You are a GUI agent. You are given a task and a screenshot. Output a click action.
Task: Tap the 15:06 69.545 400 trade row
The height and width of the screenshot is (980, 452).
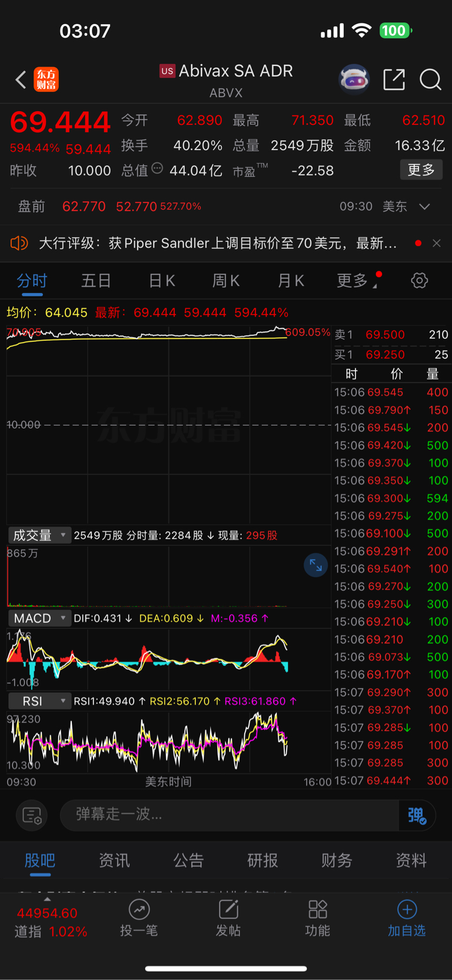tap(391, 393)
